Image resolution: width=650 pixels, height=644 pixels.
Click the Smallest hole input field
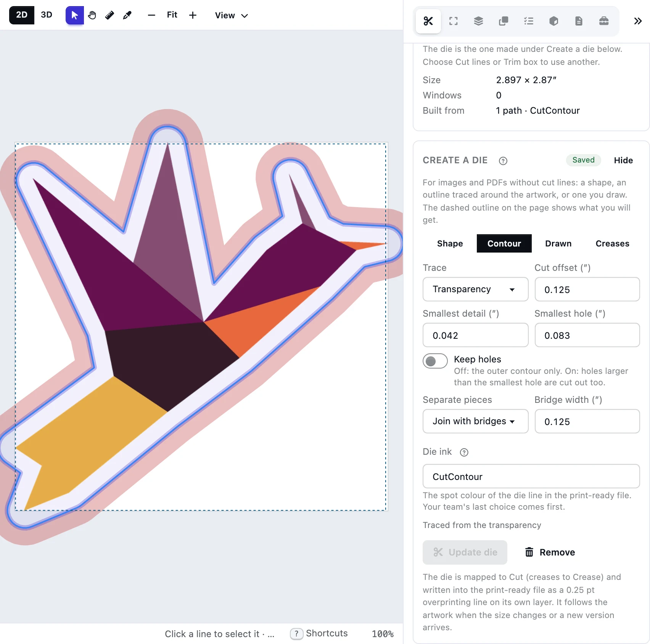[x=587, y=335]
